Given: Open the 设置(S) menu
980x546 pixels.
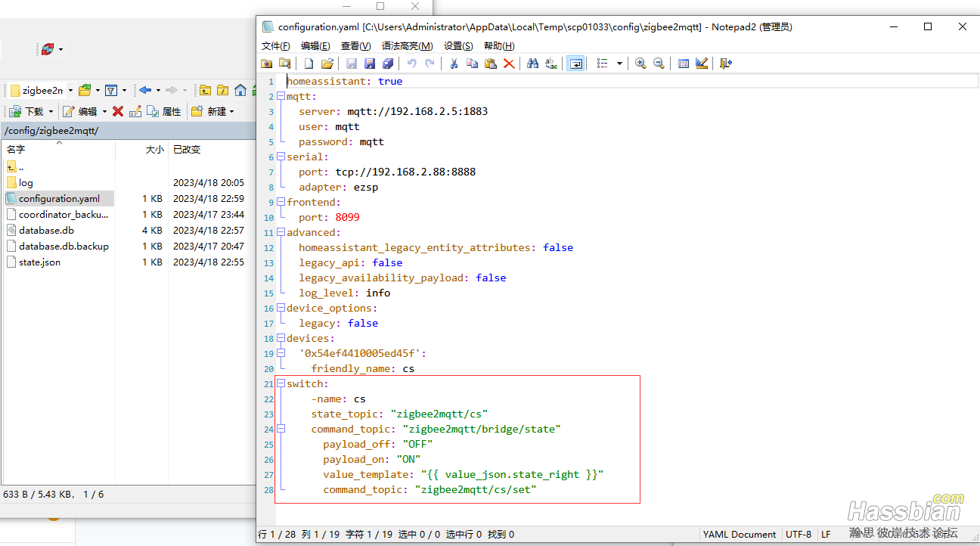Looking at the screenshot, I should (458, 46).
